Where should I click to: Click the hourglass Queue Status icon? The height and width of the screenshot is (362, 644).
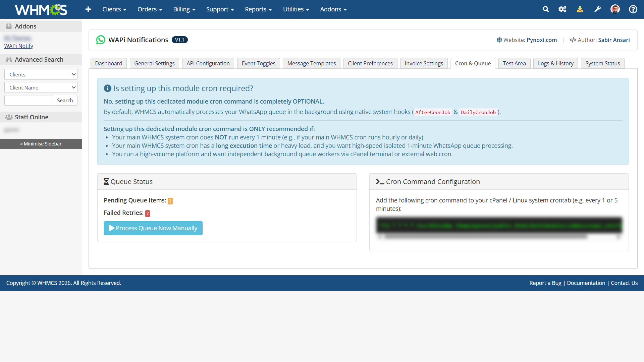pos(106,182)
